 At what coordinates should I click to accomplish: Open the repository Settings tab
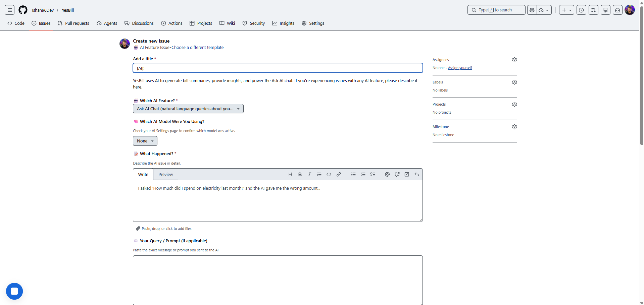coord(313,23)
